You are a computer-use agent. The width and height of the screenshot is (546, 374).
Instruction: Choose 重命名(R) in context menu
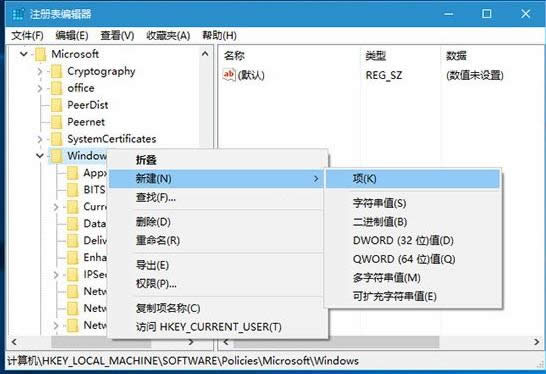[218, 241]
